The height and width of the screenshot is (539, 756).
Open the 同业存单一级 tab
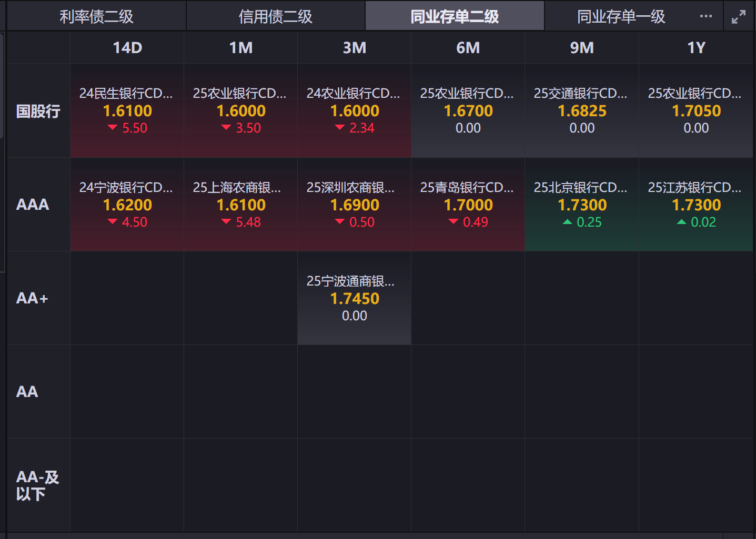[x=621, y=17]
